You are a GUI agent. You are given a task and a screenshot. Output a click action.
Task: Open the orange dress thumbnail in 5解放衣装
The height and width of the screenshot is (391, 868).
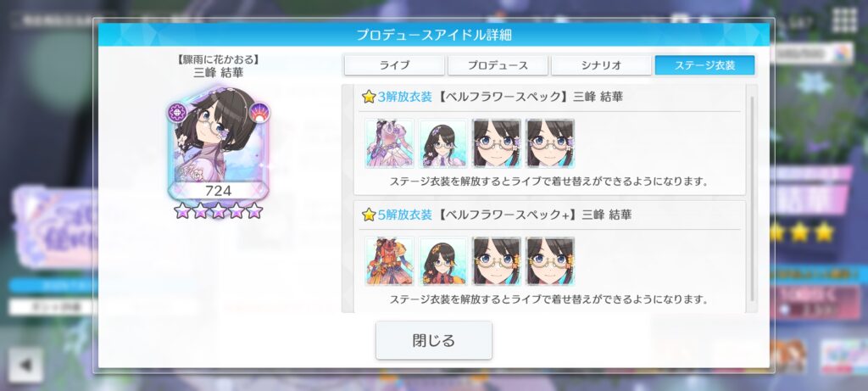click(389, 261)
